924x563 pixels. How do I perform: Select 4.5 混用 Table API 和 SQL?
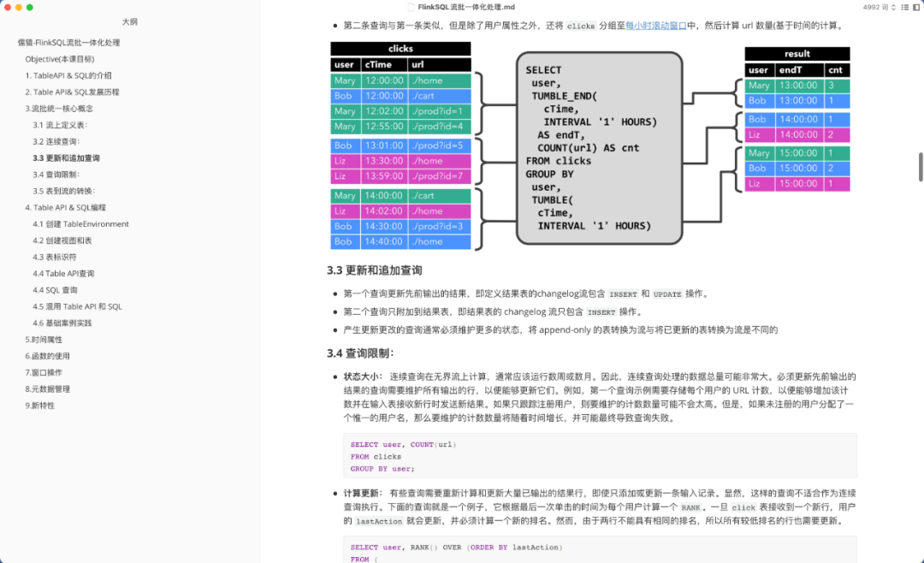pyautogui.click(x=77, y=306)
